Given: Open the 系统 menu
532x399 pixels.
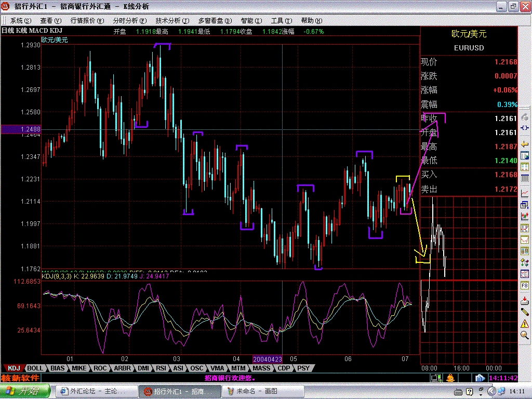Looking at the screenshot, I should tap(20, 21).
